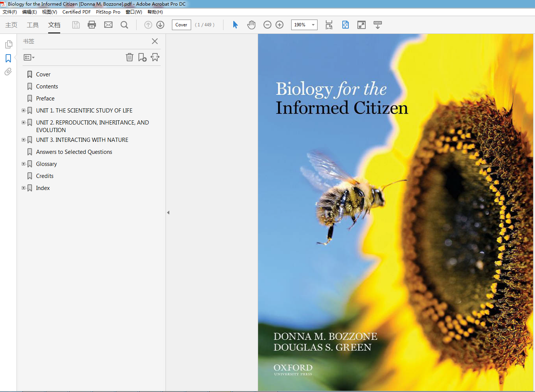Expand the Index bookmark

click(23, 188)
